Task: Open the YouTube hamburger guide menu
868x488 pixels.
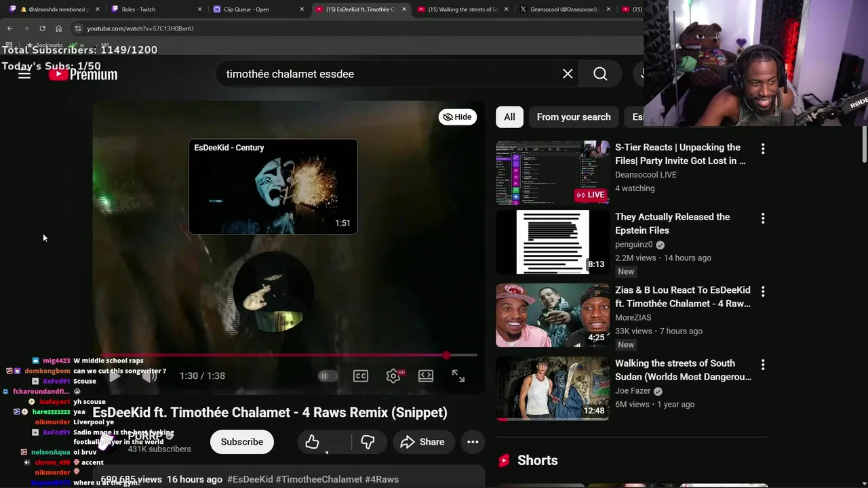Action: 24,75
